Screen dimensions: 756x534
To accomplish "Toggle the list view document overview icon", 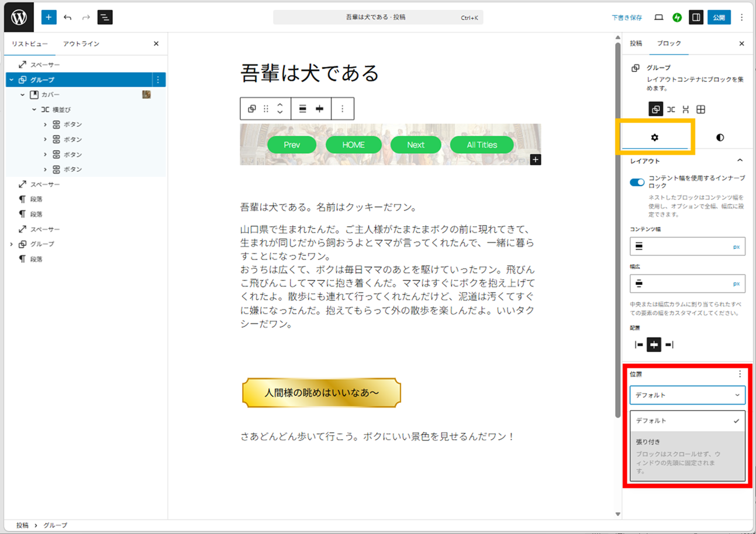I will point(105,18).
